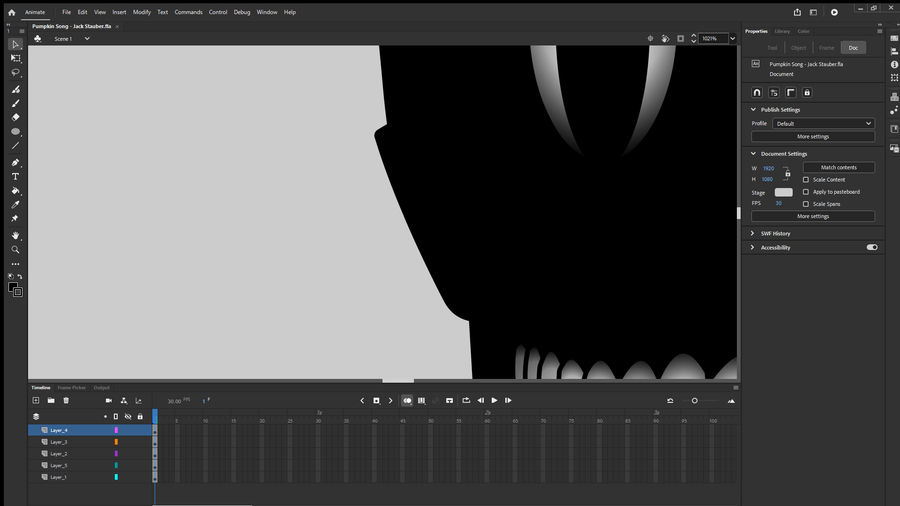The image size is (900, 506).
Task: Select the Free Transform tool
Action: 15,59
